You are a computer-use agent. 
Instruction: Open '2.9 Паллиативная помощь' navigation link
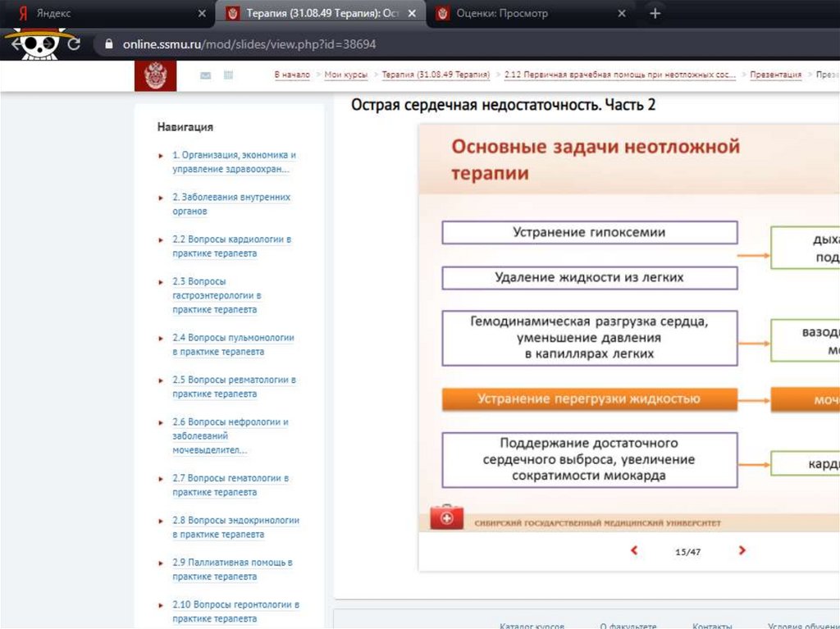[232, 569]
